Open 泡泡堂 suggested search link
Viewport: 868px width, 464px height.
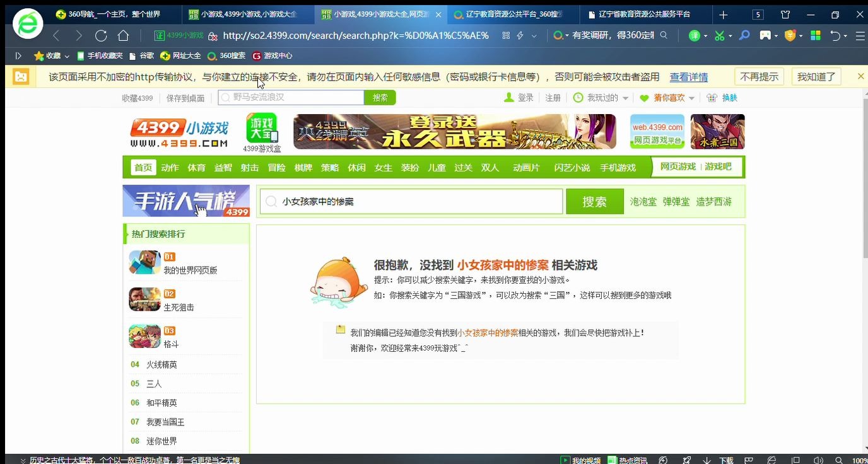(x=643, y=202)
